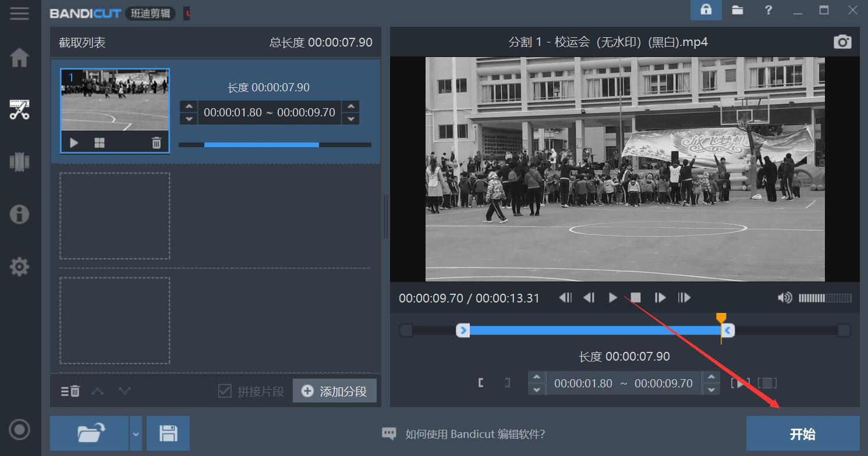Open the Information icon in the sidebar
This screenshot has height=456, width=868.
tap(19, 214)
